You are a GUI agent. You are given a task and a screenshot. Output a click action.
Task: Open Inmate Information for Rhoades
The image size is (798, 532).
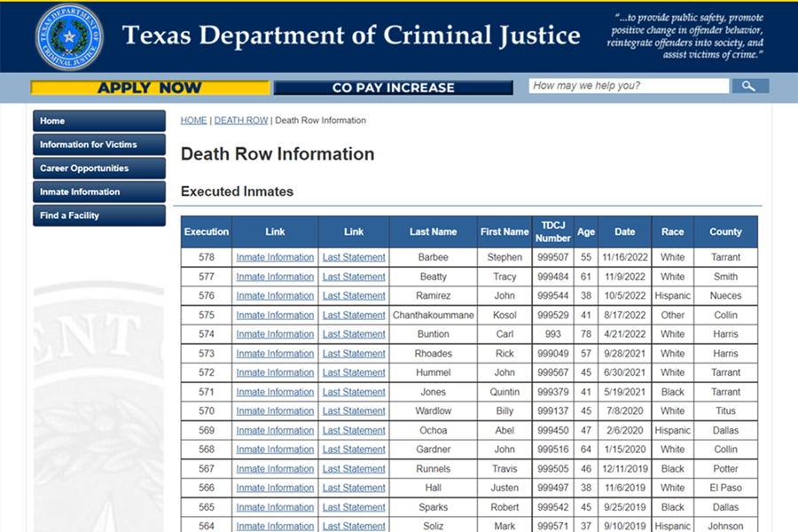[275, 354]
